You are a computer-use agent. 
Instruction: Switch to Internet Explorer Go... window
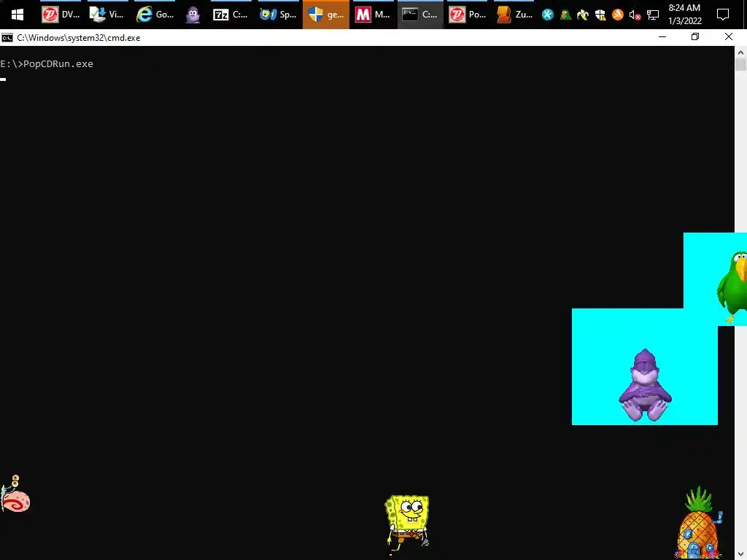[155, 15]
